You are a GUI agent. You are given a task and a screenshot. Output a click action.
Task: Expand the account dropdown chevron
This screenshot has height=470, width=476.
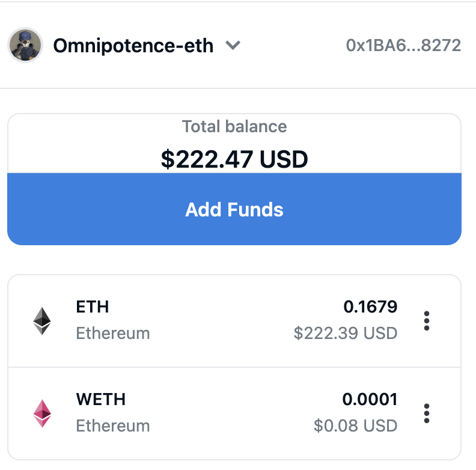point(233,45)
